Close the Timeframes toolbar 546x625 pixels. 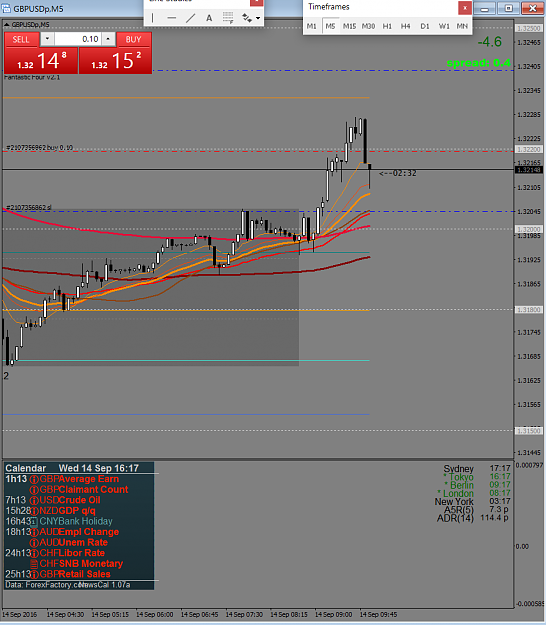coord(465,8)
